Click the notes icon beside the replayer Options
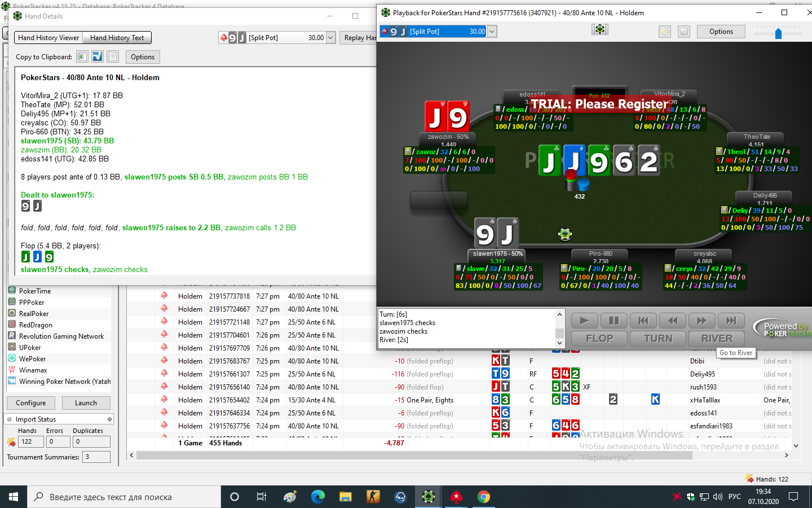Image resolution: width=812 pixels, height=508 pixels. coord(684,32)
